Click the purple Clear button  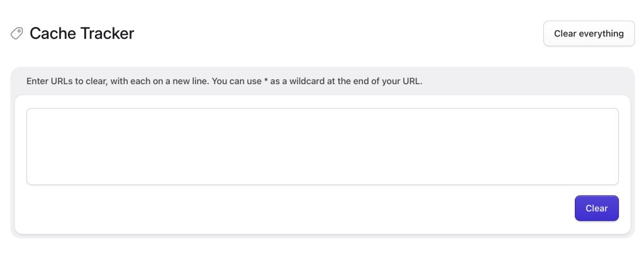pyautogui.click(x=596, y=208)
